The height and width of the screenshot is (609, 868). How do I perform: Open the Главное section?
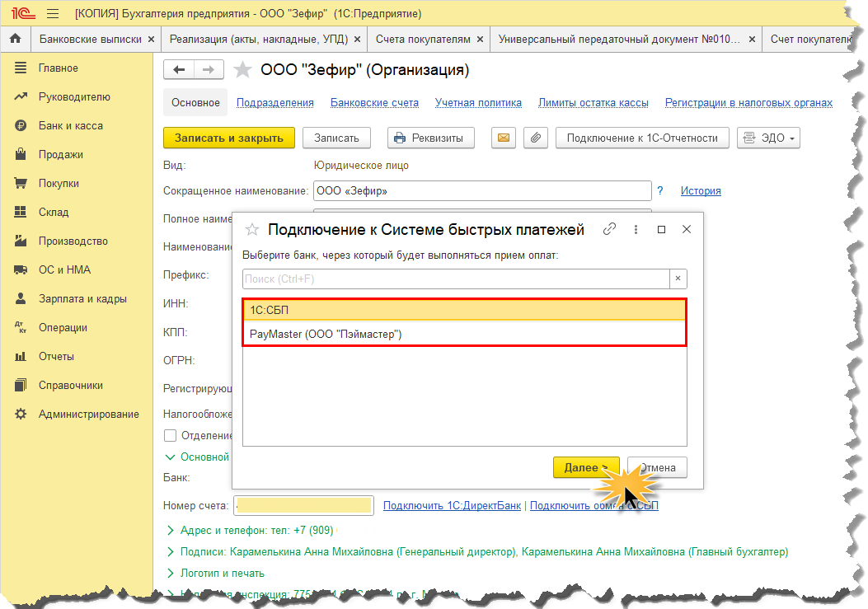(x=59, y=68)
